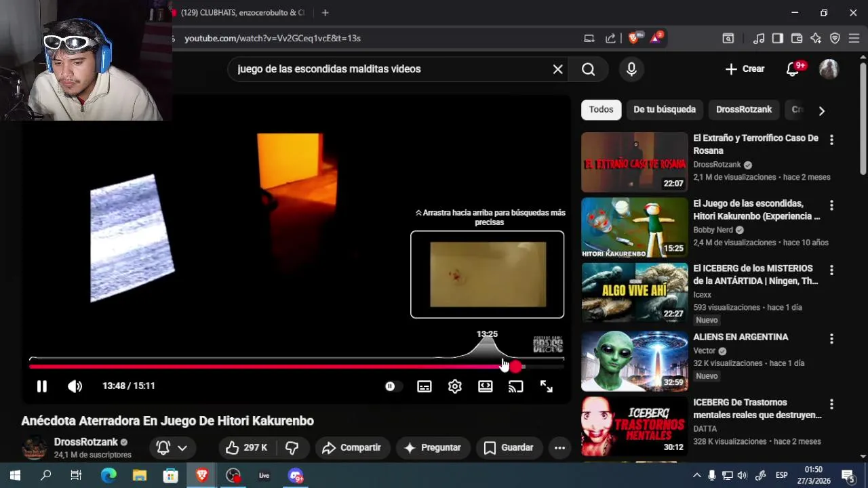
Task: Open notification bell dropdown for DrossRotzank
Action: point(172,448)
